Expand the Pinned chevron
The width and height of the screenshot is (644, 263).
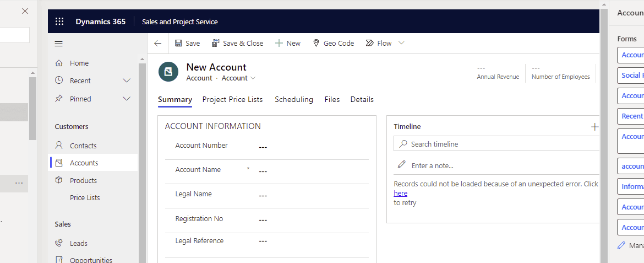(x=127, y=99)
